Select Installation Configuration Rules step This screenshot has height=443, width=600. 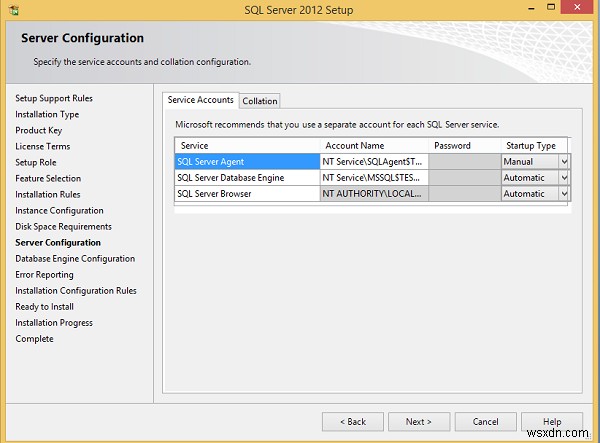76,291
